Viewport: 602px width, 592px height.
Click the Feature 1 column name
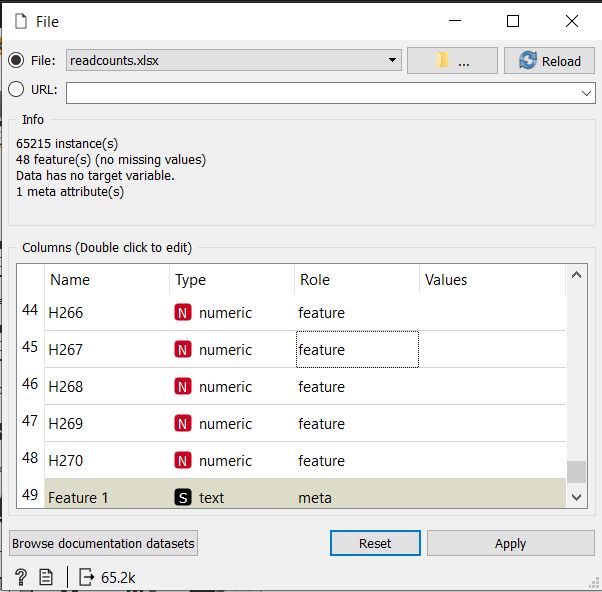click(78, 498)
